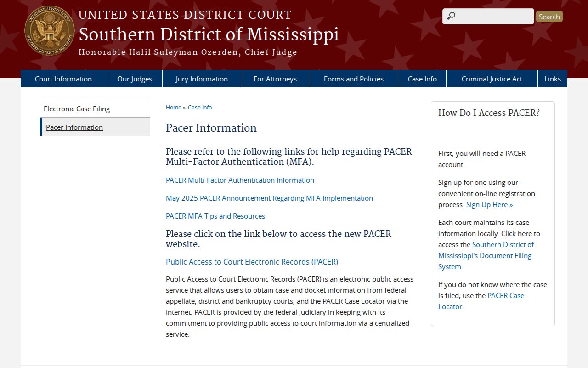Go to Home breadcrumb link
Screen dimensions: 588x368
coord(174,107)
